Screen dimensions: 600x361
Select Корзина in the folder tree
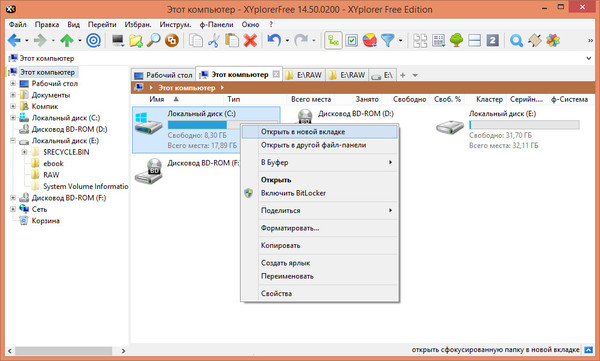click(x=46, y=221)
